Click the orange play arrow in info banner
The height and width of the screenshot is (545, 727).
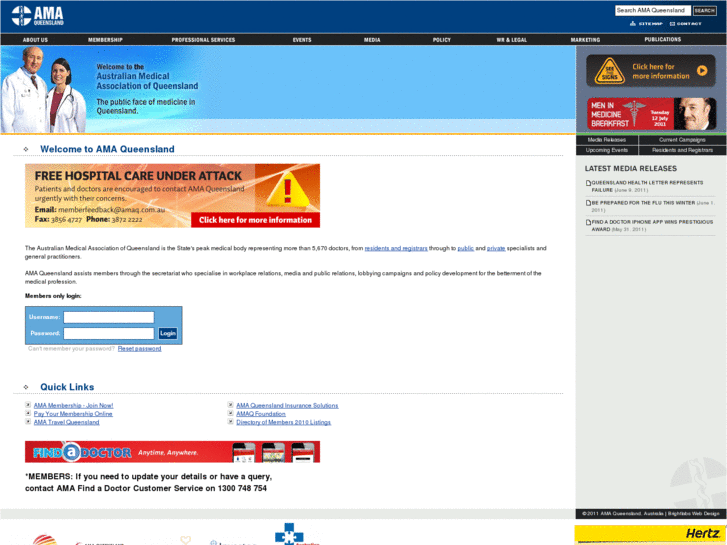(702, 71)
